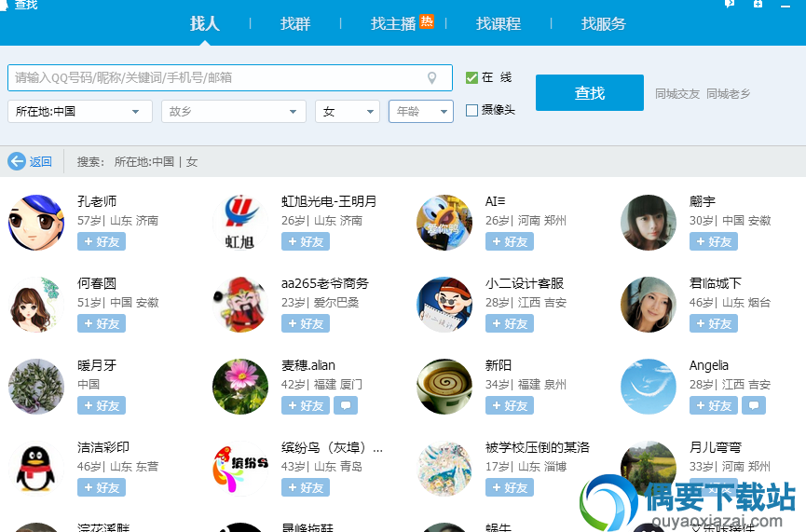Screen dimensions: 806x532
Task: Open the name 孔老师
Action: pyautogui.click(x=97, y=201)
